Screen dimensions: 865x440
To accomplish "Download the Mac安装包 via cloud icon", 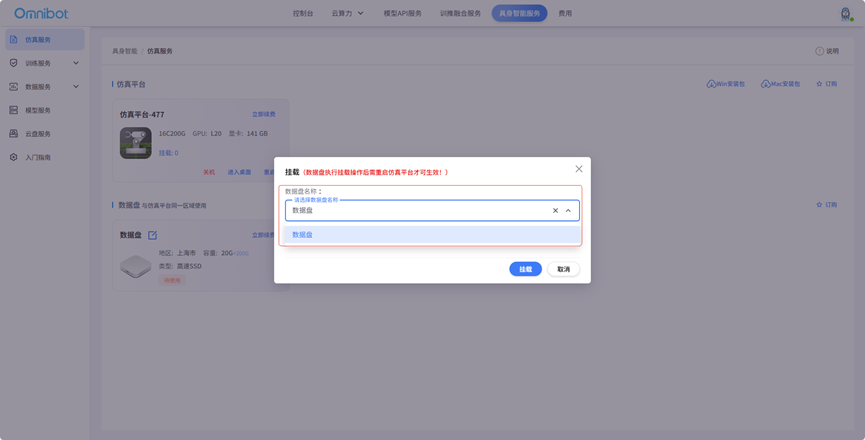I will pyautogui.click(x=765, y=84).
